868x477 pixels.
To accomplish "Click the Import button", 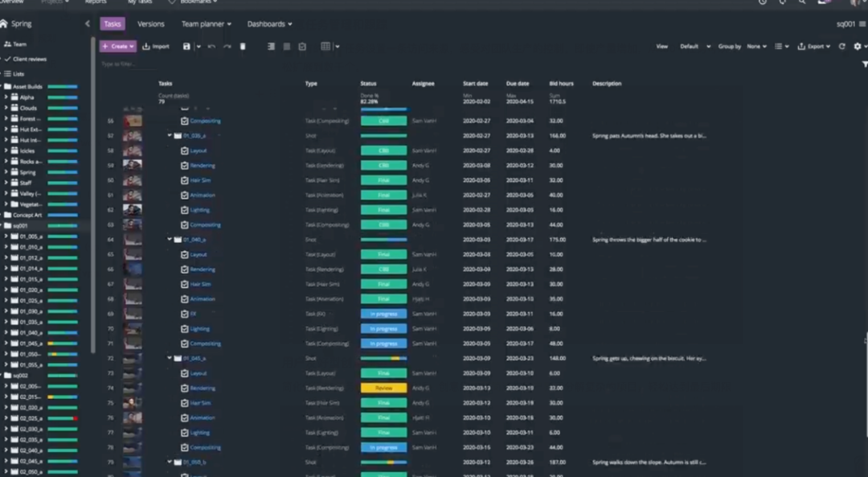I will 156,47.
